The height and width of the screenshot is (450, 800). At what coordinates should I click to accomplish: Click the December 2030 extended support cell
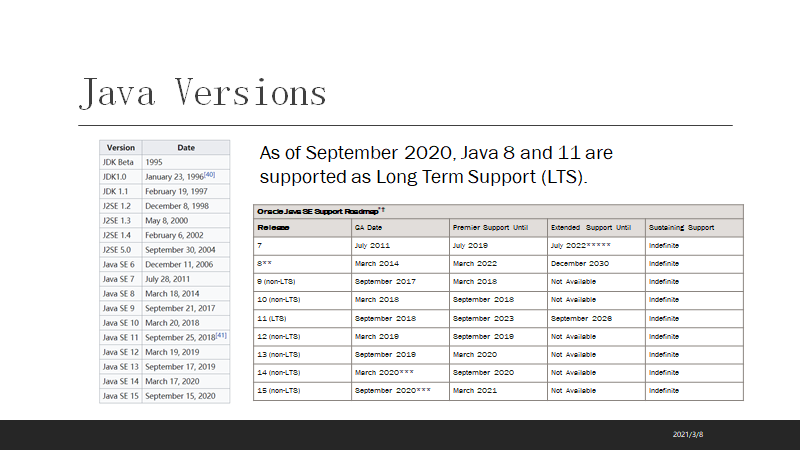(x=596, y=264)
